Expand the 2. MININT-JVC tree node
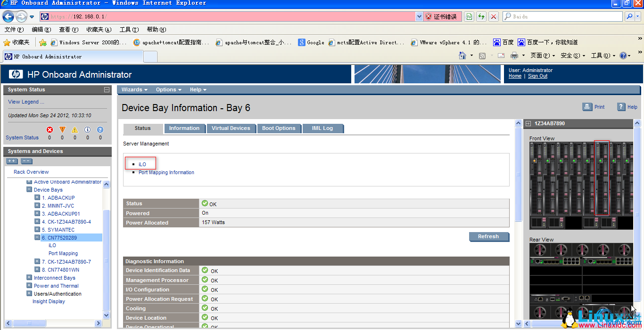Viewport: 644px width, 330px height. click(x=37, y=206)
